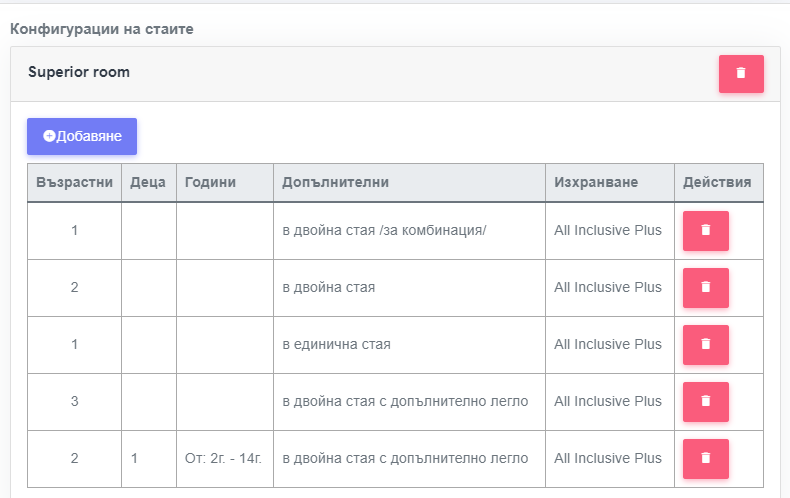Click the "Конфигурации на стаите" heading
The width and height of the screenshot is (790, 498).
point(102,29)
